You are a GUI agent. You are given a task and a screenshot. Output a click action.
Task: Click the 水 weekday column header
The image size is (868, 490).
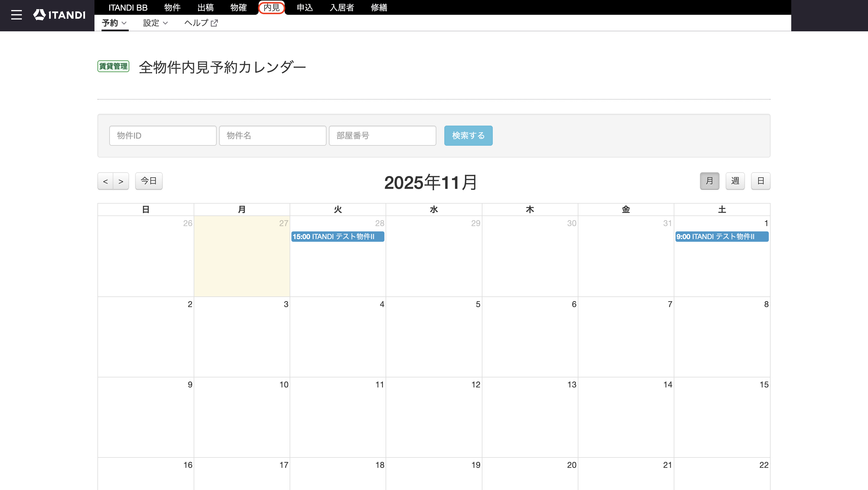[x=434, y=210]
